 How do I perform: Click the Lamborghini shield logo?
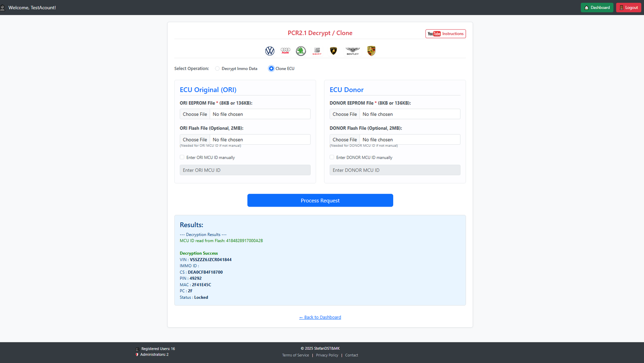tap(333, 51)
